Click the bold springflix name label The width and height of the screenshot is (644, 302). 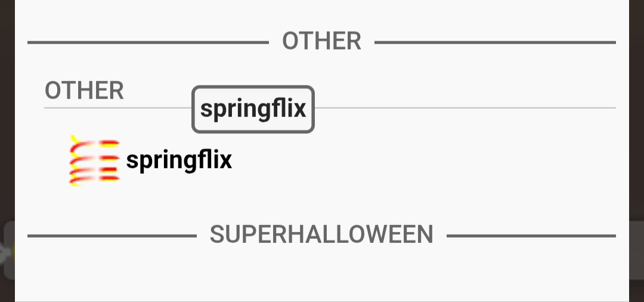click(179, 160)
